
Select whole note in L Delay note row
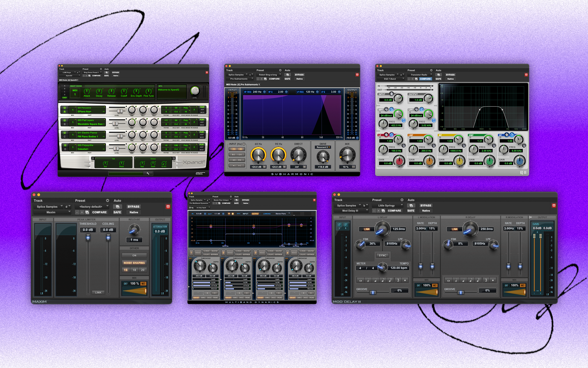coord(361,280)
